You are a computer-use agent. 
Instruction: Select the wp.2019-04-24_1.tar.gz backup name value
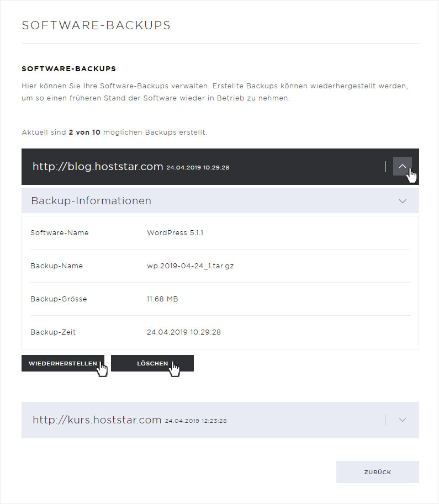(191, 266)
